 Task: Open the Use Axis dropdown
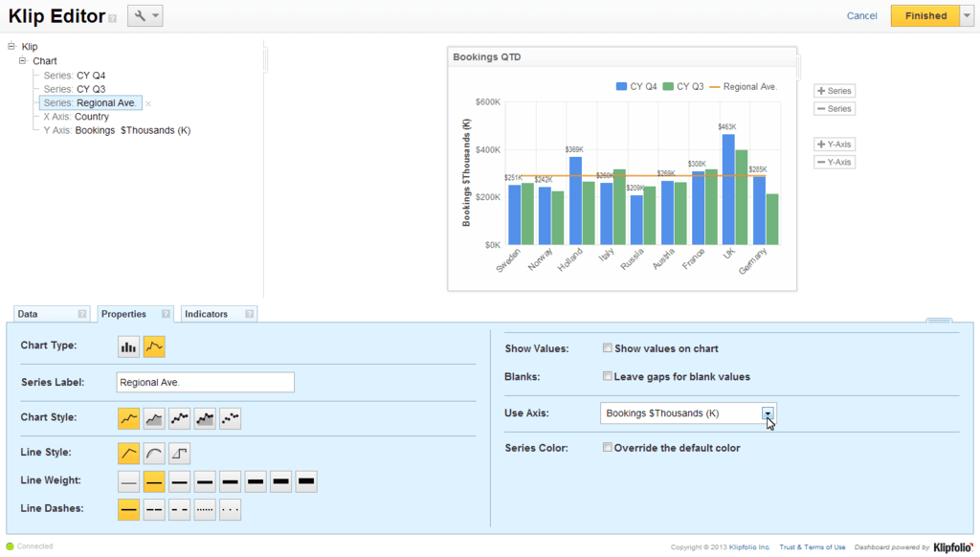point(768,413)
